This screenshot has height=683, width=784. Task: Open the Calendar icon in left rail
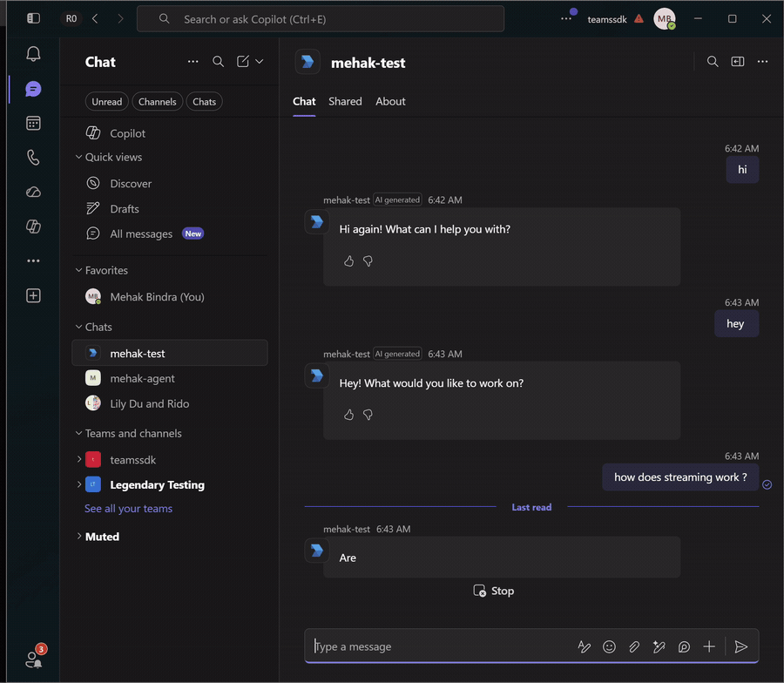(x=33, y=123)
